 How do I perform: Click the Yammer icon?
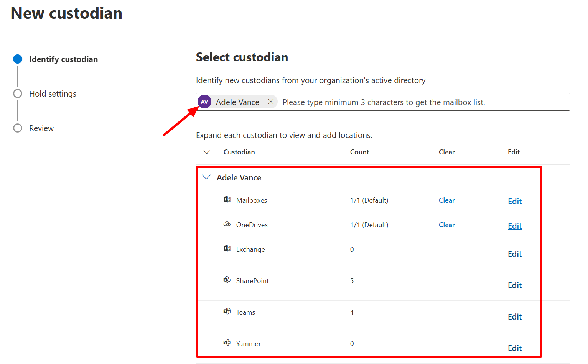click(227, 343)
